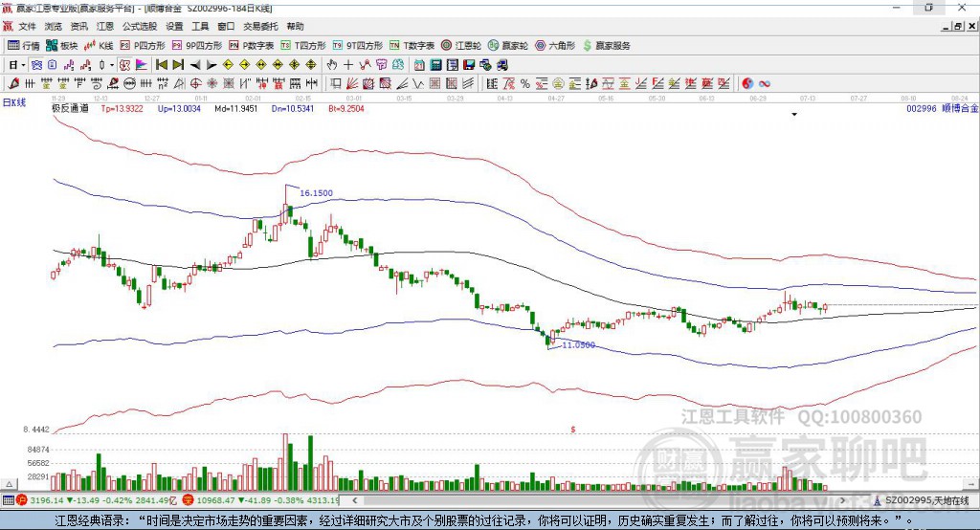The width and height of the screenshot is (980, 530).
Task: Open the 公式选股 menu
Action: click(x=140, y=26)
